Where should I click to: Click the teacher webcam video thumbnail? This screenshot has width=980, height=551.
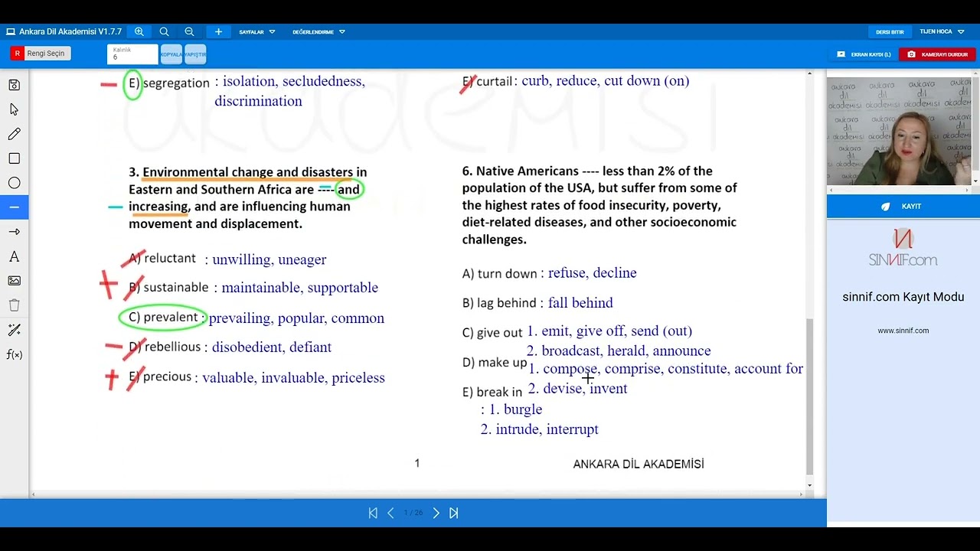[x=899, y=131]
